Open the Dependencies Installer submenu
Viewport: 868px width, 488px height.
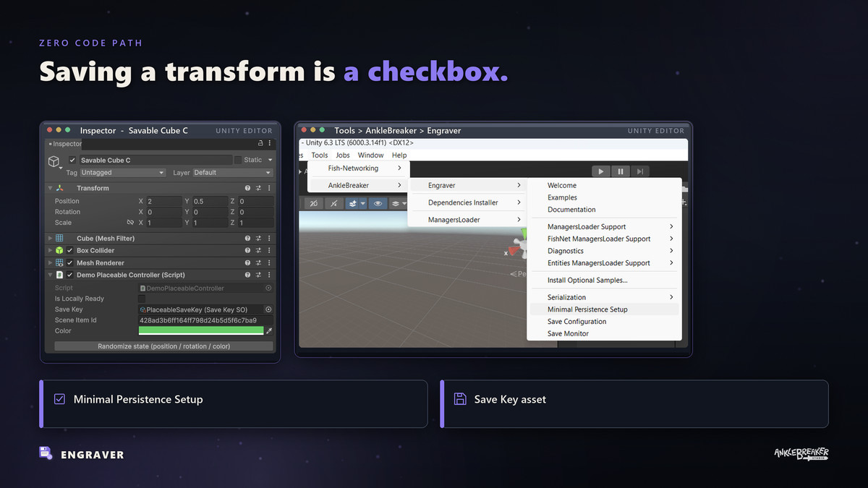pyautogui.click(x=467, y=203)
